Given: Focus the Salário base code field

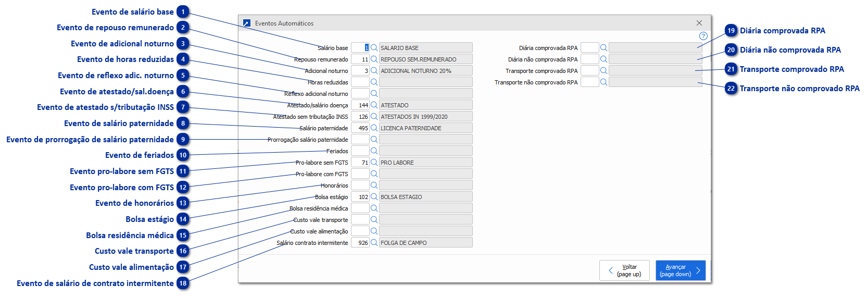Looking at the screenshot, I should point(360,47).
